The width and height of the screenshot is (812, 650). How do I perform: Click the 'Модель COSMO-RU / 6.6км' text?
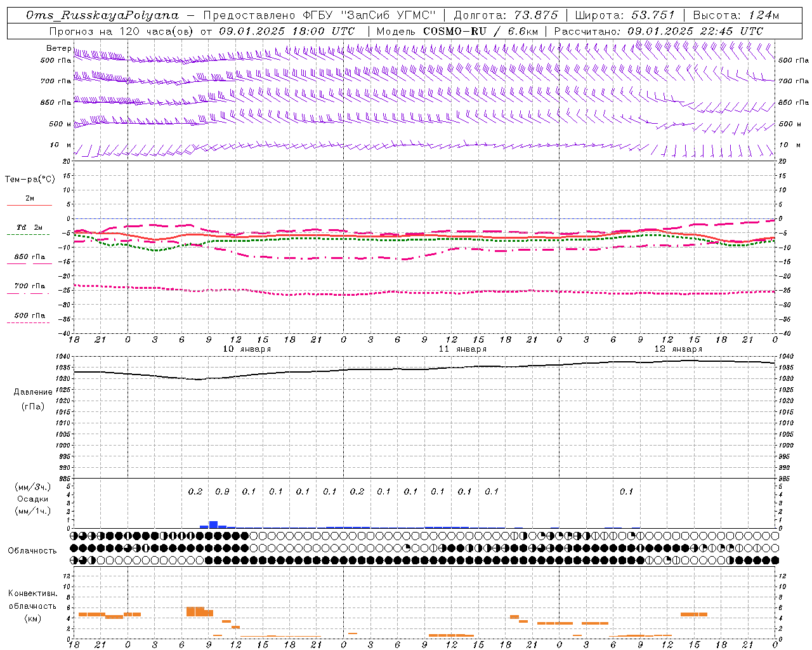[x=457, y=31]
